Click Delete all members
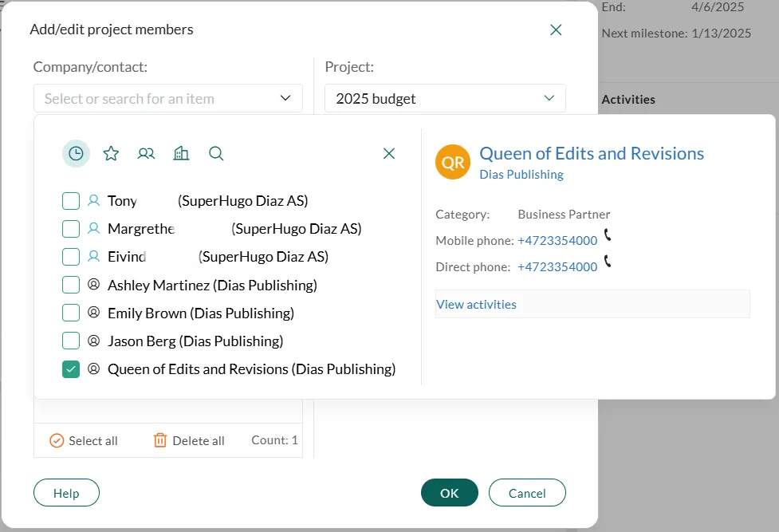 pos(189,440)
